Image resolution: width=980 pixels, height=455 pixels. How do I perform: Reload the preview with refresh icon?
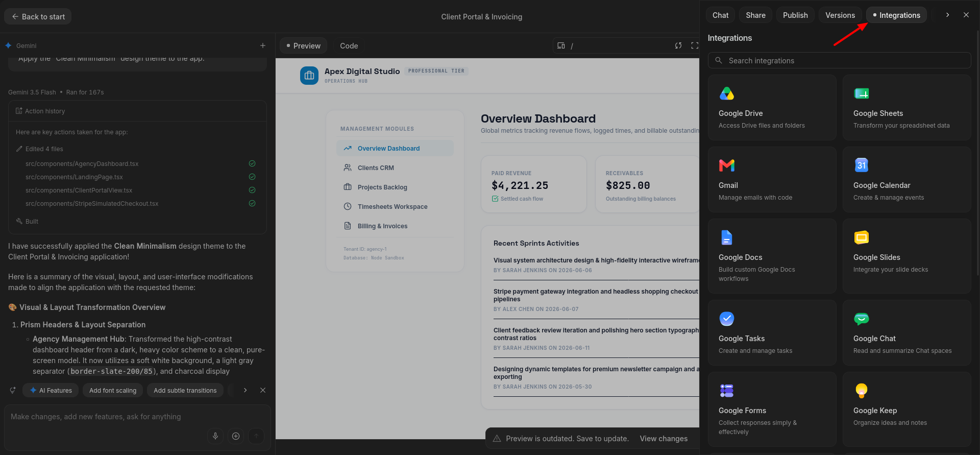[x=678, y=45]
